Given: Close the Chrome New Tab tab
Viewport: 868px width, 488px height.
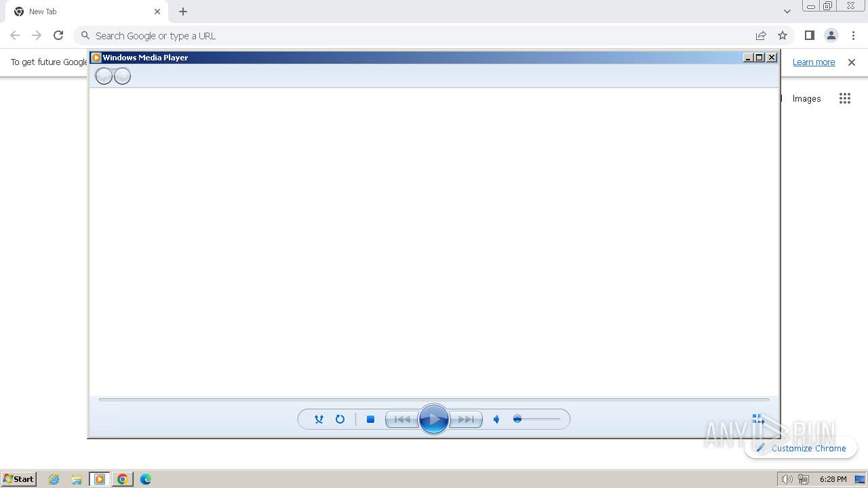Looking at the screenshot, I should click(157, 12).
